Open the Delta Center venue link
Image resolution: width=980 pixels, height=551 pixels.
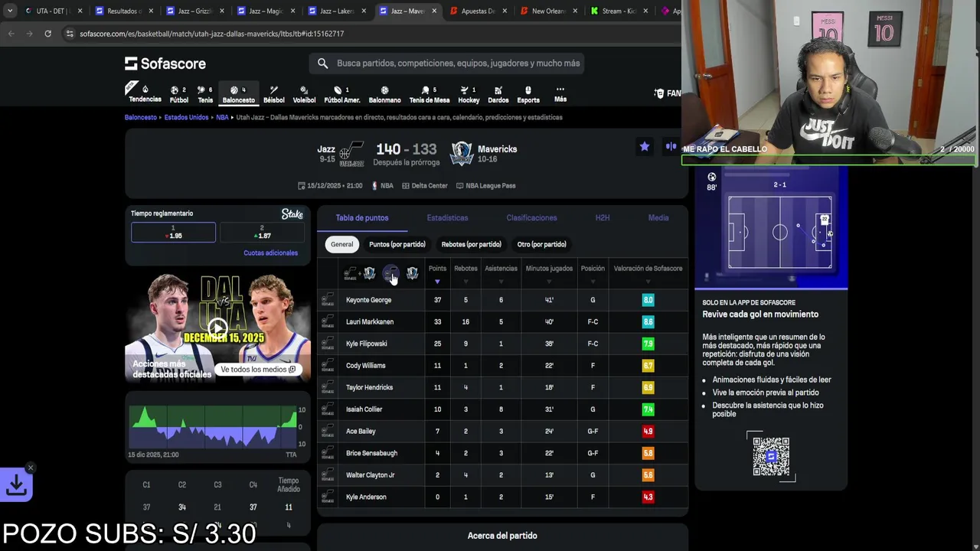(x=424, y=186)
